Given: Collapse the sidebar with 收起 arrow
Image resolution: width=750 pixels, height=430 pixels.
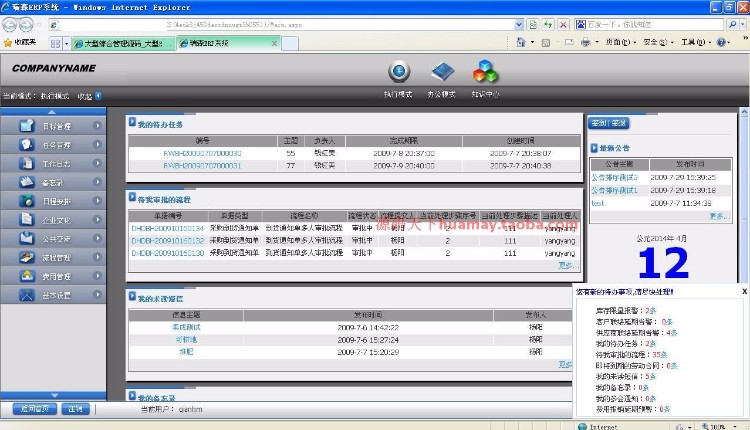Looking at the screenshot, I should [x=98, y=96].
